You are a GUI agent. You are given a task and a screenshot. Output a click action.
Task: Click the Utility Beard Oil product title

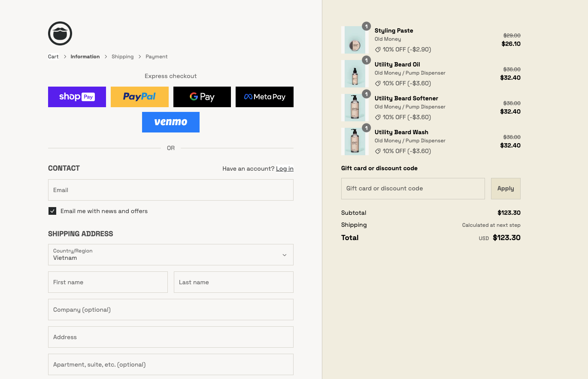coord(397,64)
